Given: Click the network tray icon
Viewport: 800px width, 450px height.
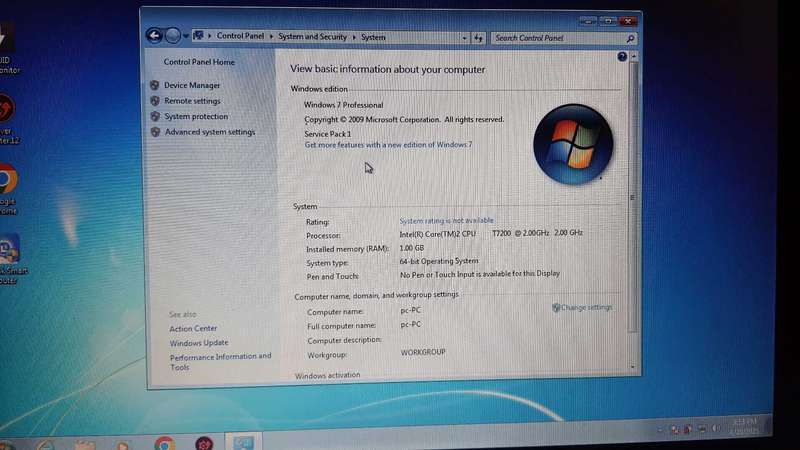Looking at the screenshot, I should 703,429.
